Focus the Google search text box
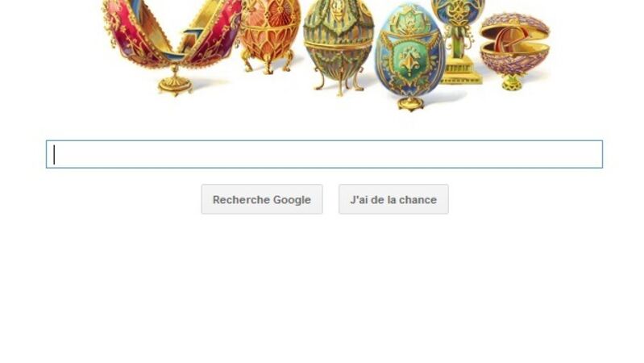644x363 pixels. (x=325, y=154)
